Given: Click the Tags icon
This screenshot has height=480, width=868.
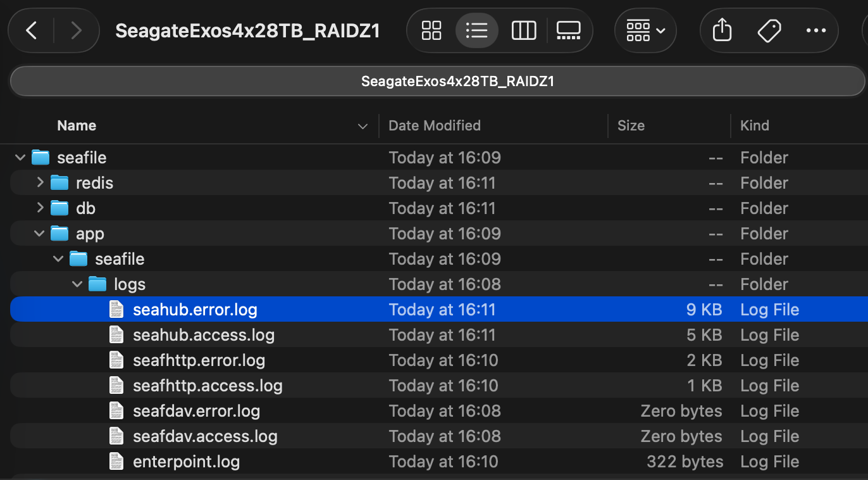Looking at the screenshot, I should [769, 30].
